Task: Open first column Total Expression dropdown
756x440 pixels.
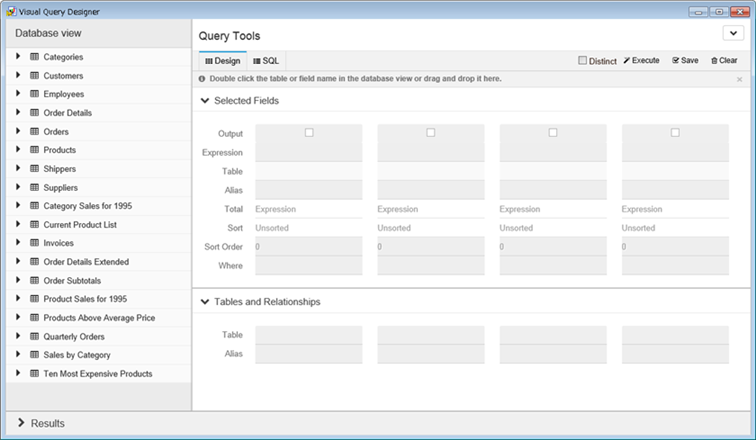Action: point(309,209)
